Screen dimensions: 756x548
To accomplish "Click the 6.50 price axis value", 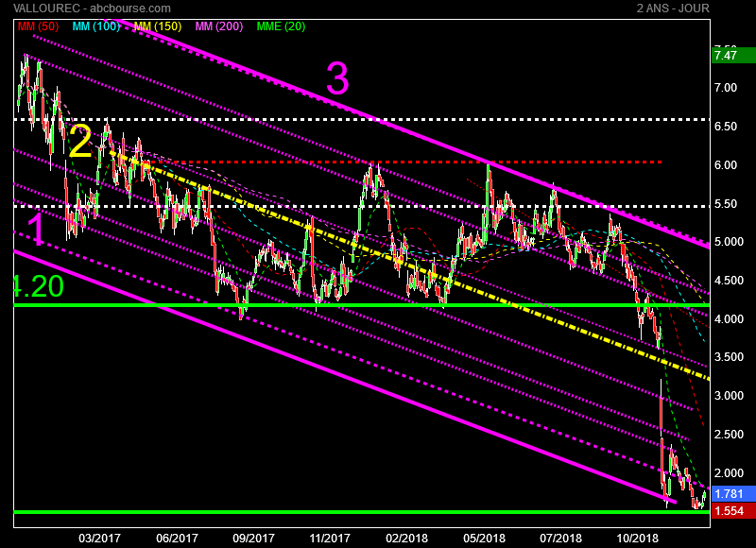I will point(726,127).
